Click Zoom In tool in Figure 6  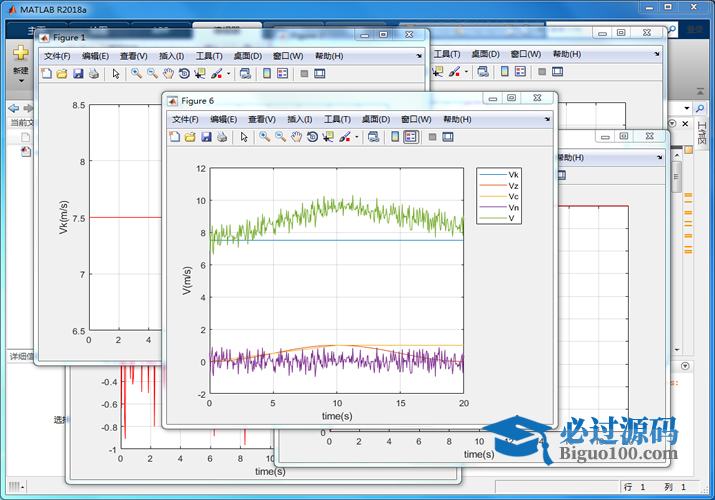click(x=264, y=137)
